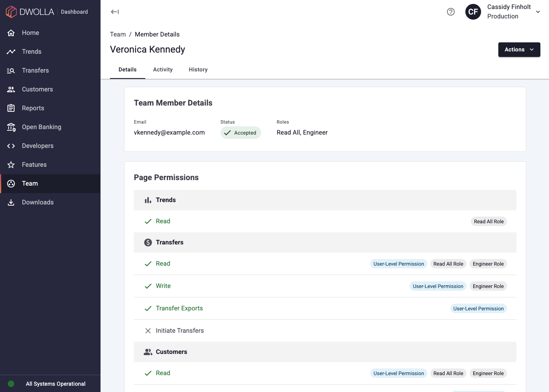Image resolution: width=549 pixels, height=392 pixels.
Task: Expand the account menu chevron
Action: tap(538, 12)
